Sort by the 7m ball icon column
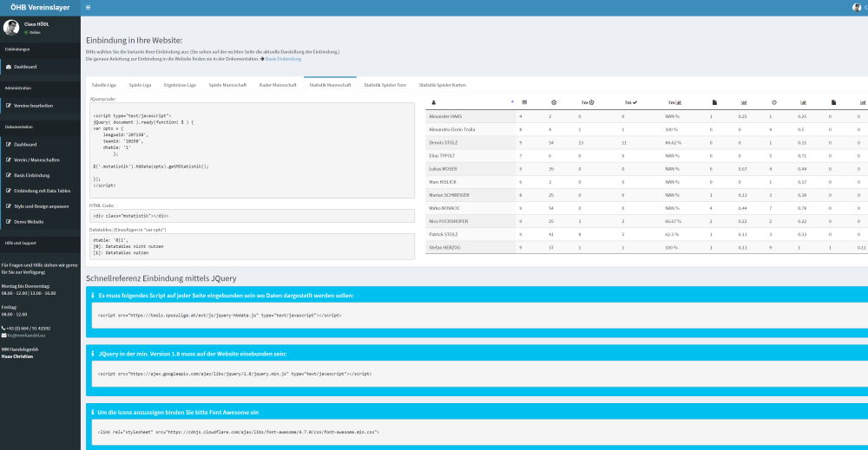The width and height of the screenshot is (868, 450). [588, 102]
